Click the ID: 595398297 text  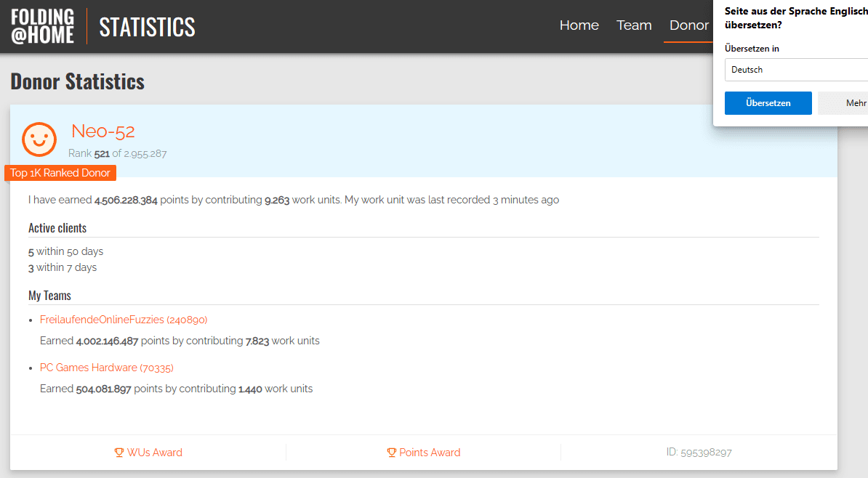click(699, 453)
